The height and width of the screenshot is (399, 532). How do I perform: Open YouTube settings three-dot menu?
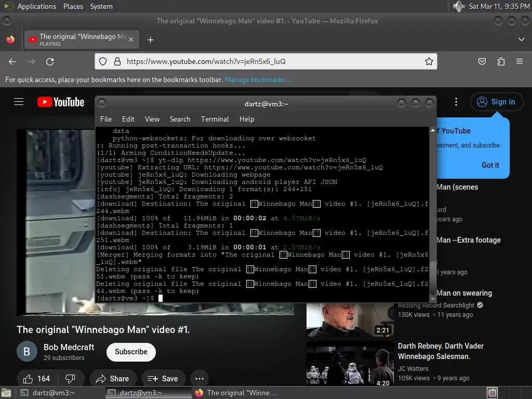pos(456,102)
